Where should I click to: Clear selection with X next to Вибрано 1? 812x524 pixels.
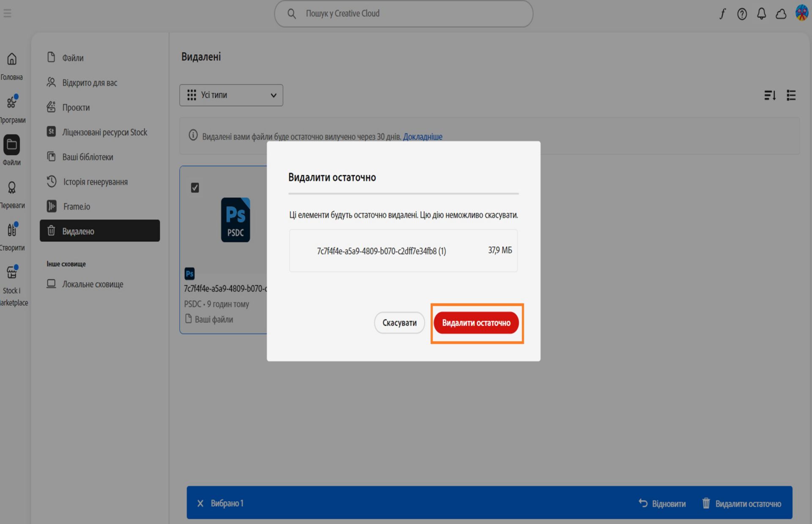tap(200, 503)
